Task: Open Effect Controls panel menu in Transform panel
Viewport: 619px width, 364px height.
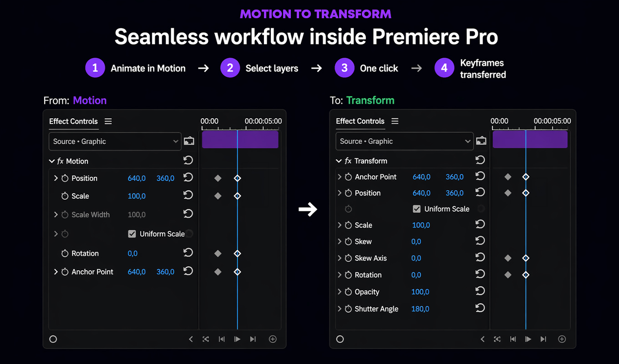Action: click(395, 121)
